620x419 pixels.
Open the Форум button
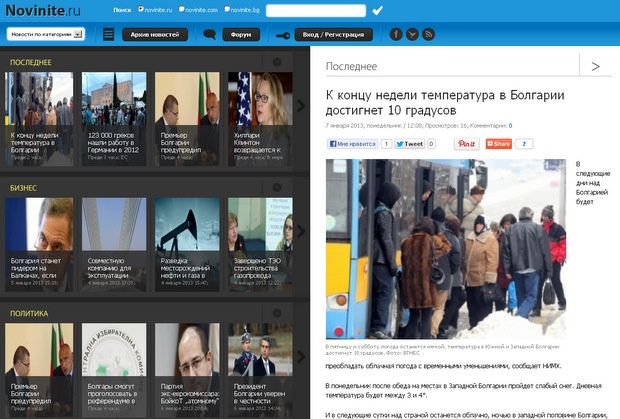pyautogui.click(x=241, y=34)
